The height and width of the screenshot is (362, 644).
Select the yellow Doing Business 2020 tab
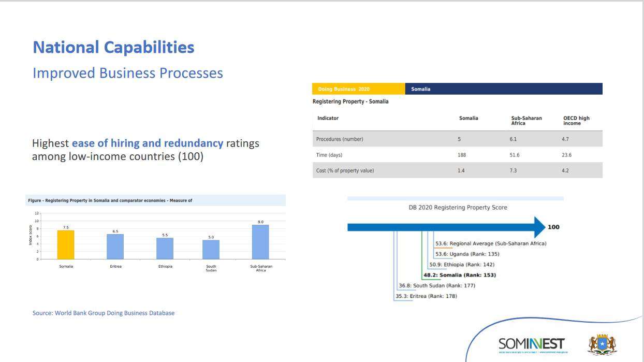point(358,89)
